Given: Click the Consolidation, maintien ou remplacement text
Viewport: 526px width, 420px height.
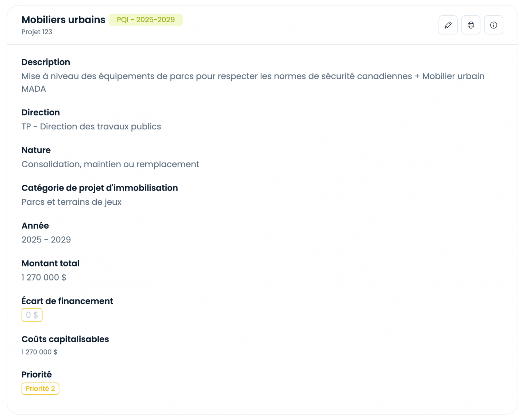Looking at the screenshot, I should point(110,164).
